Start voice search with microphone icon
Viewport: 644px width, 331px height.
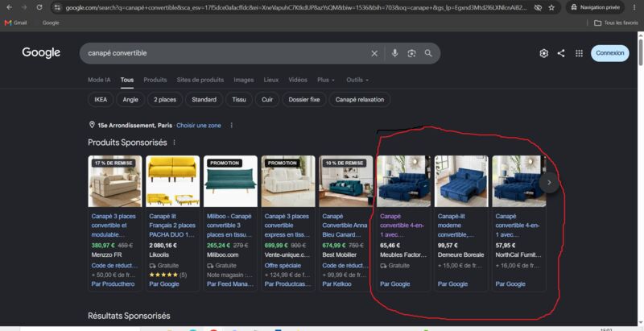[394, 53]
